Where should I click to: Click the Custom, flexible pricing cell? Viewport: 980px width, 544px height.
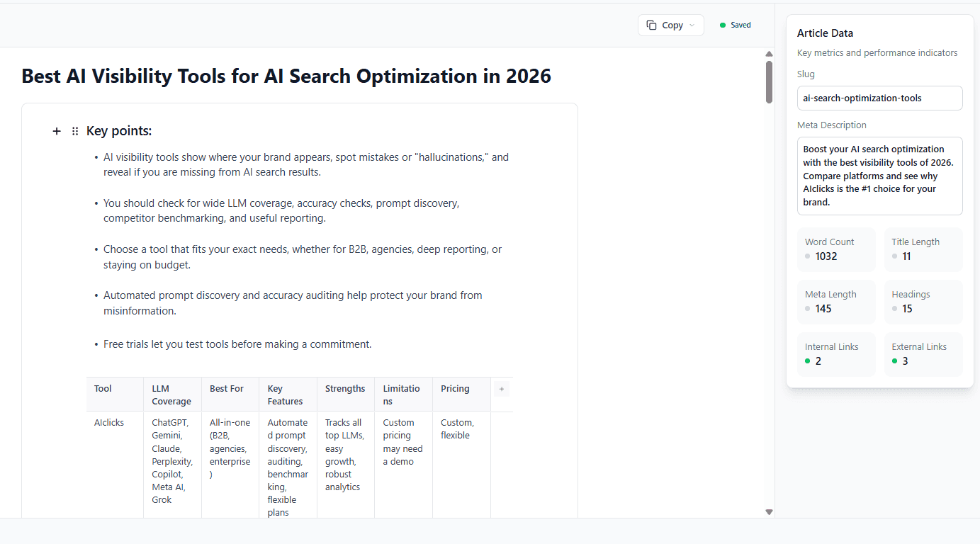(461, 465)
